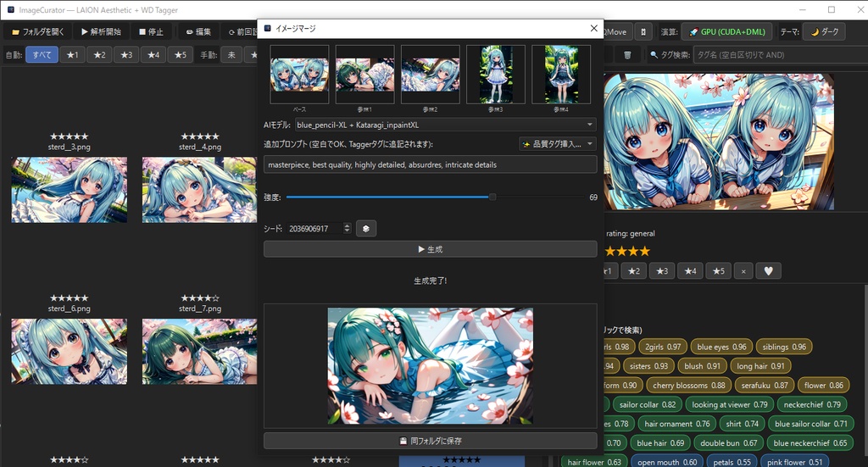Click the blue sailor collar 0.71 tag

coord(811,424)
